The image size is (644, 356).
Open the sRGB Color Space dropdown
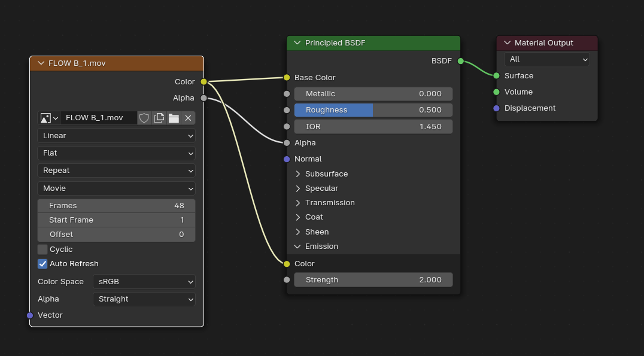click(x=144, y=282)
